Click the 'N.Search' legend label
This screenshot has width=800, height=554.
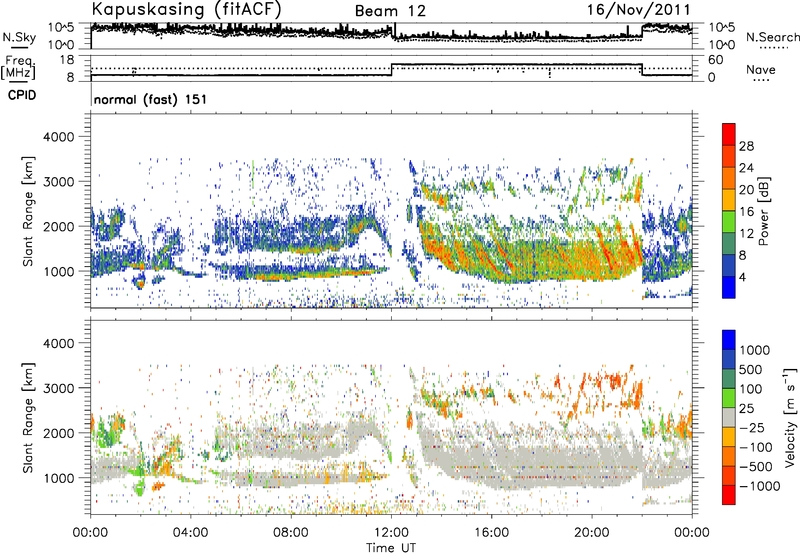click(773, 37)
